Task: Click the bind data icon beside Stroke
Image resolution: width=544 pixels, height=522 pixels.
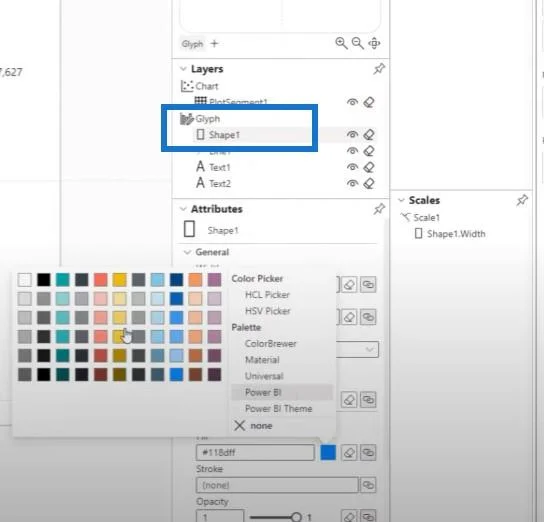Action: point(368,485)
